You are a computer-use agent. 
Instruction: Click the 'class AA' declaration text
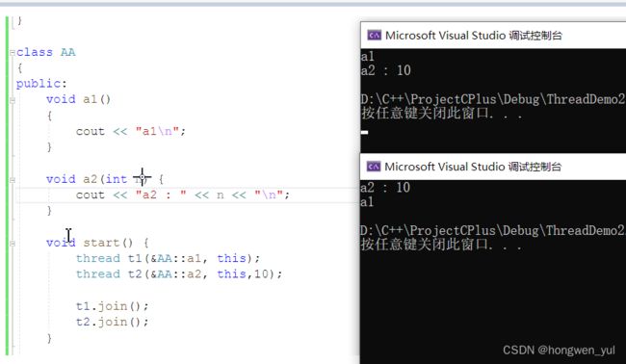point(46,52)
